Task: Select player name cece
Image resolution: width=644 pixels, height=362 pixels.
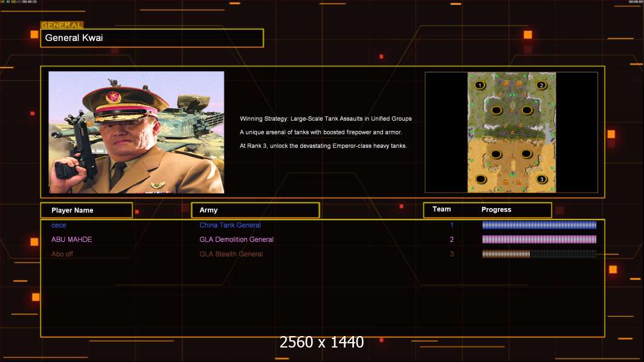Action: point(59,225)
